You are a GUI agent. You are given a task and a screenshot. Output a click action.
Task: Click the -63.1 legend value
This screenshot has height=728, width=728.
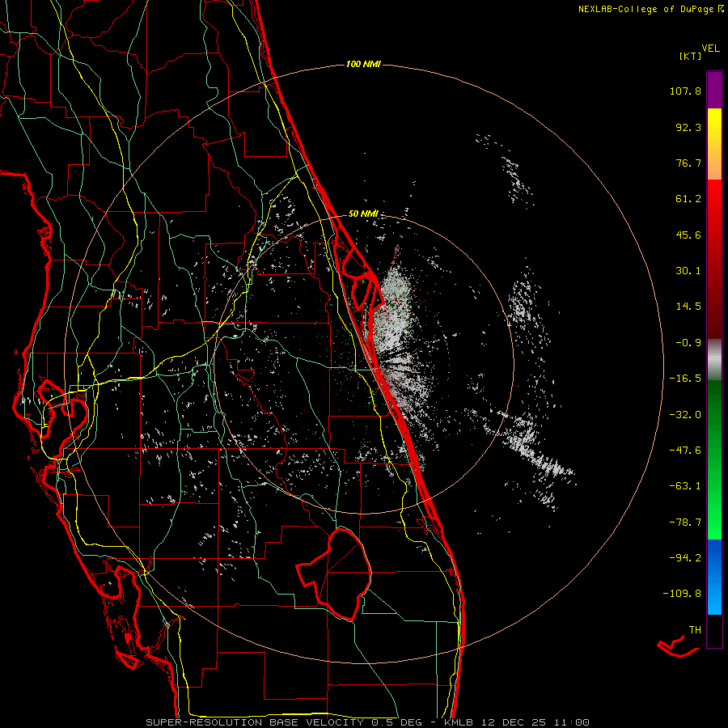point(685,486)
